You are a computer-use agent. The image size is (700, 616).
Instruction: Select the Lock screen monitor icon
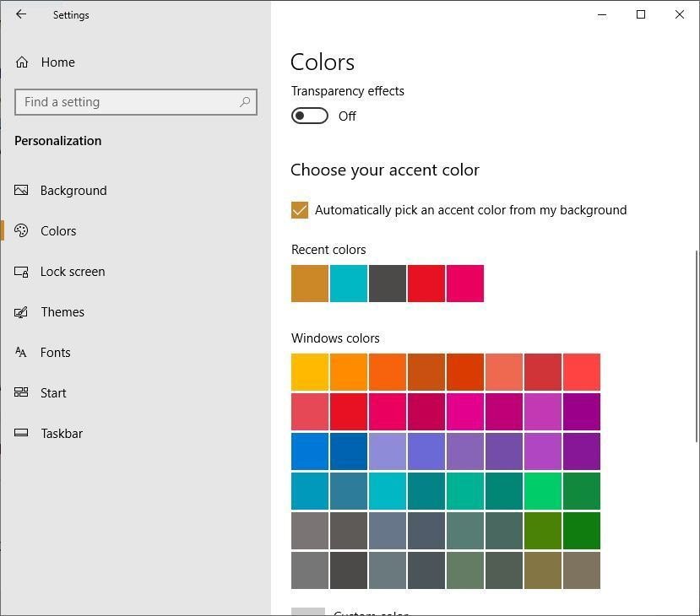pos(22,272)
